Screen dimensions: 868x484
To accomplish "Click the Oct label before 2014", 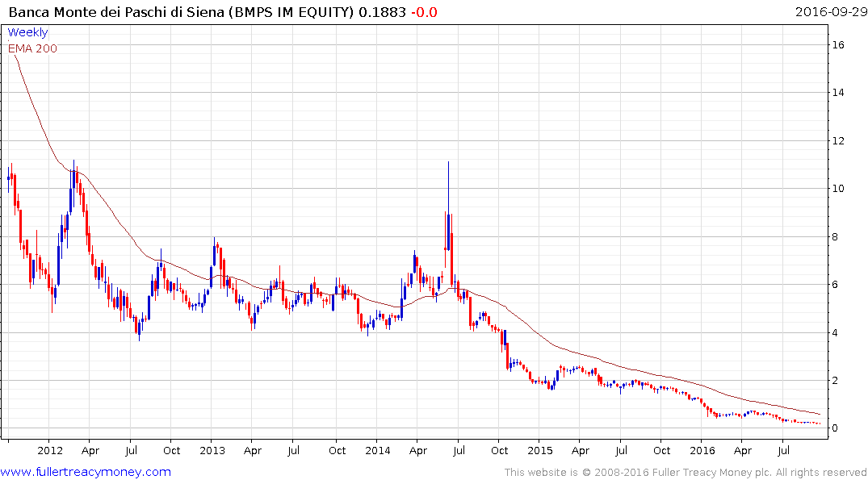I will coord(338,450).
